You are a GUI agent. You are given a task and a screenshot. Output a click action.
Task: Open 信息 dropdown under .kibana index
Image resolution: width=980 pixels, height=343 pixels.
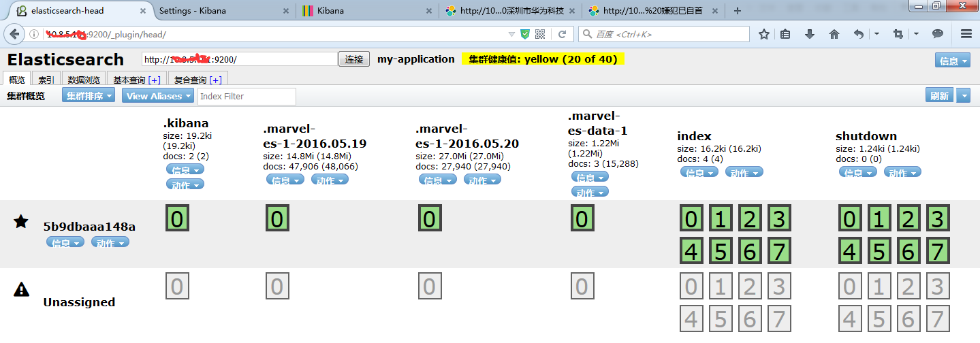[x=185, y=170]
